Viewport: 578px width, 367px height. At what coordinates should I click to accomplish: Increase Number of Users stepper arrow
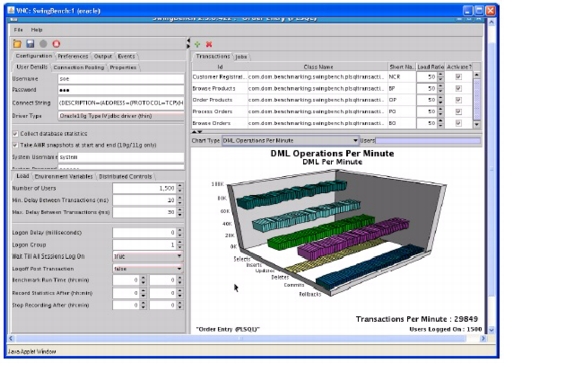(180, 186)
